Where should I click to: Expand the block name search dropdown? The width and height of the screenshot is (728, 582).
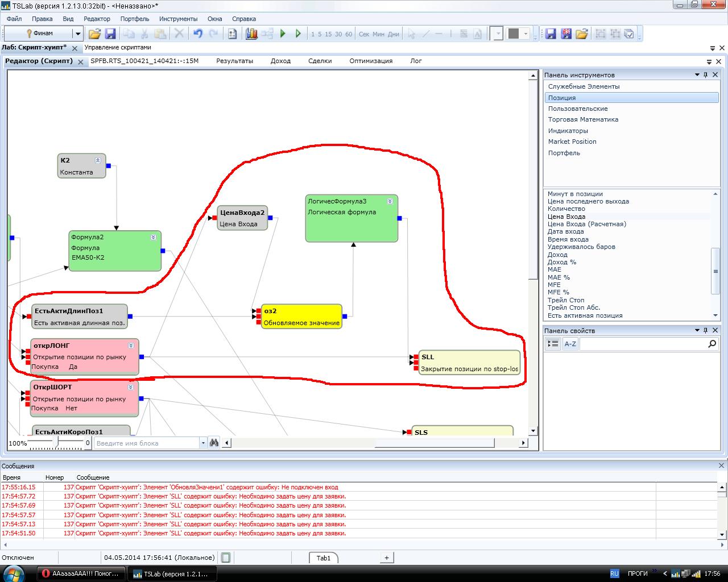tap(203, 443)
